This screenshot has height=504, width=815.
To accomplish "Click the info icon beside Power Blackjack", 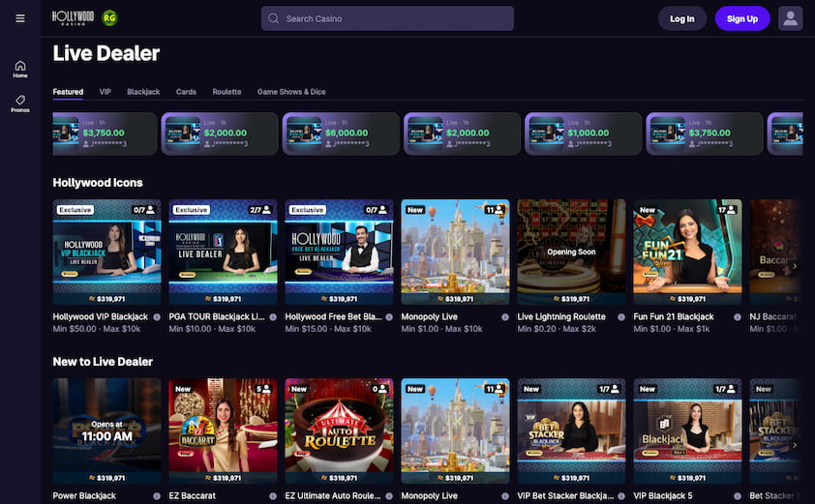I will pyautogui.click(x=157, y=496).
